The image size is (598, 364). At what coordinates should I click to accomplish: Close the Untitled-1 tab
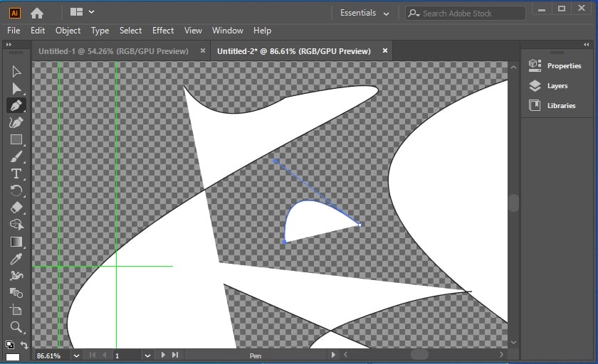tap(203, 50)
